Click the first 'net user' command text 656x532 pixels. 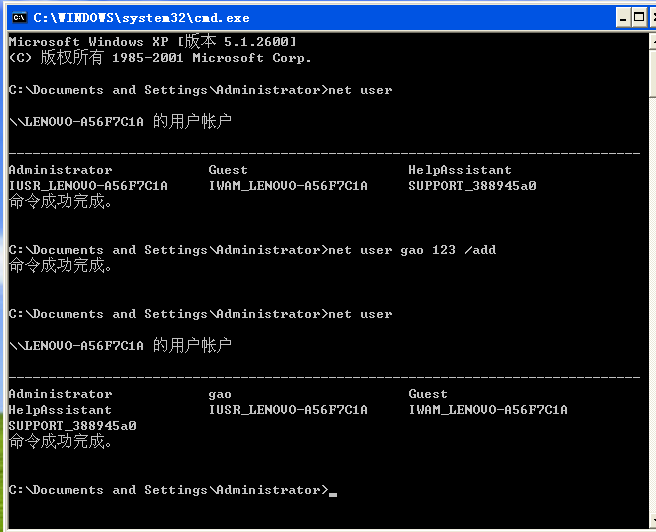[x=360, y=90]
